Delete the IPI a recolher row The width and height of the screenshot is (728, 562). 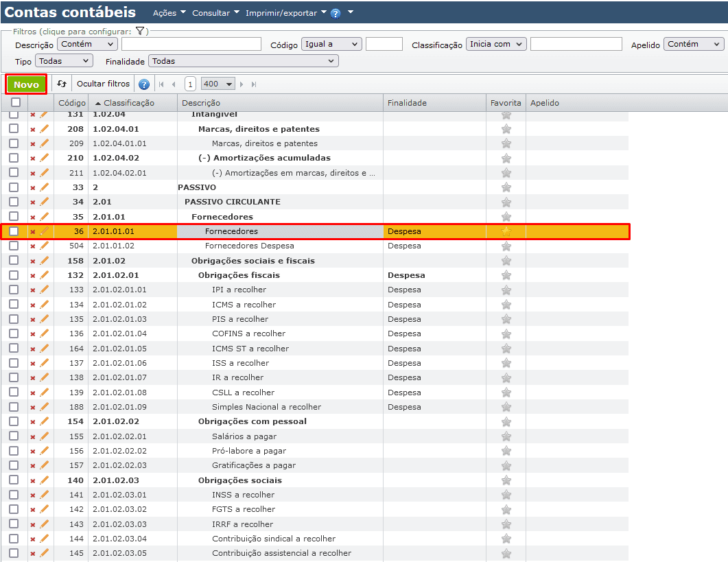click(32, 290)
